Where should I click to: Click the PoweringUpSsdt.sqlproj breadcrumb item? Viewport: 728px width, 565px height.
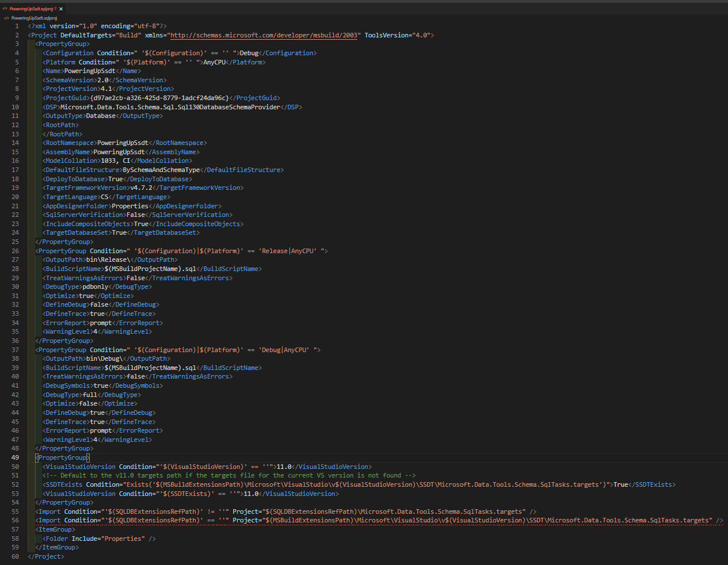(34, 18)
